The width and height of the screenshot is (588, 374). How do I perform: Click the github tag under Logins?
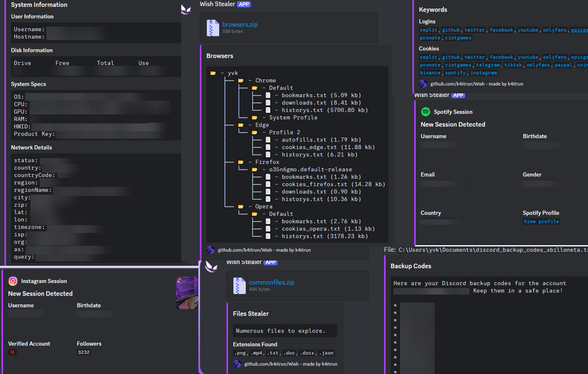(x=451, y=30)
